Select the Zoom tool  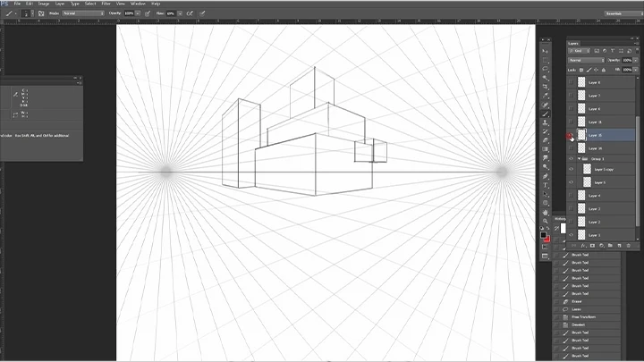[545, 222]
